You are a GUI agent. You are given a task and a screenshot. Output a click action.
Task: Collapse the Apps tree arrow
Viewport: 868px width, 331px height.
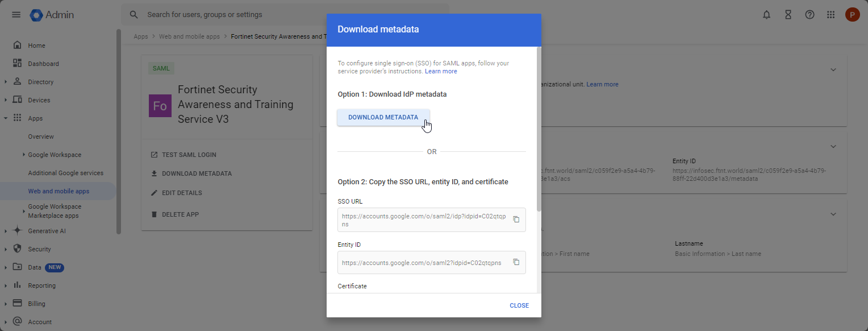tap(6, 118)
